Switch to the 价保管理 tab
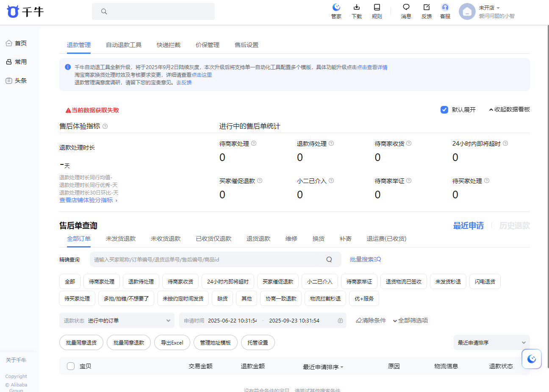 coord(208,45)
